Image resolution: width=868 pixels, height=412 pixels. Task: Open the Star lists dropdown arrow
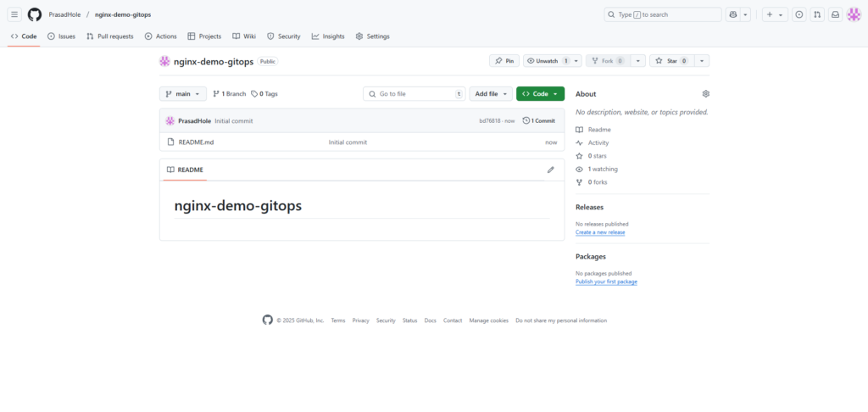702,61
